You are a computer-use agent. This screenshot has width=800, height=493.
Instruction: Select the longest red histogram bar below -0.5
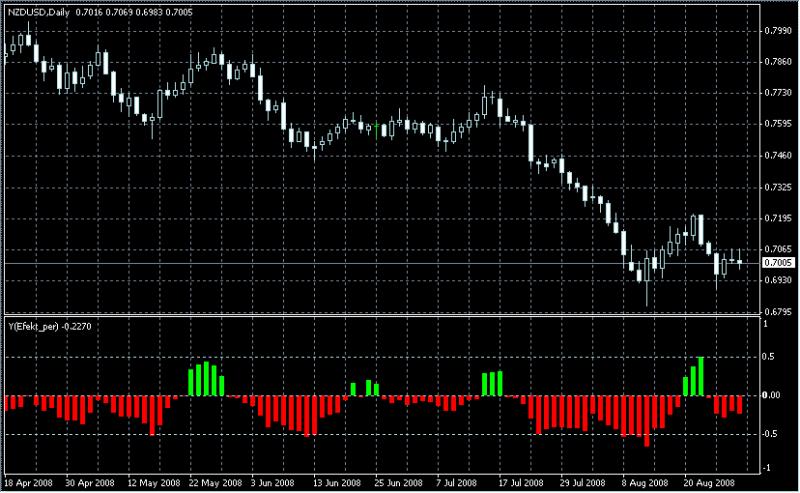point(647,421)
